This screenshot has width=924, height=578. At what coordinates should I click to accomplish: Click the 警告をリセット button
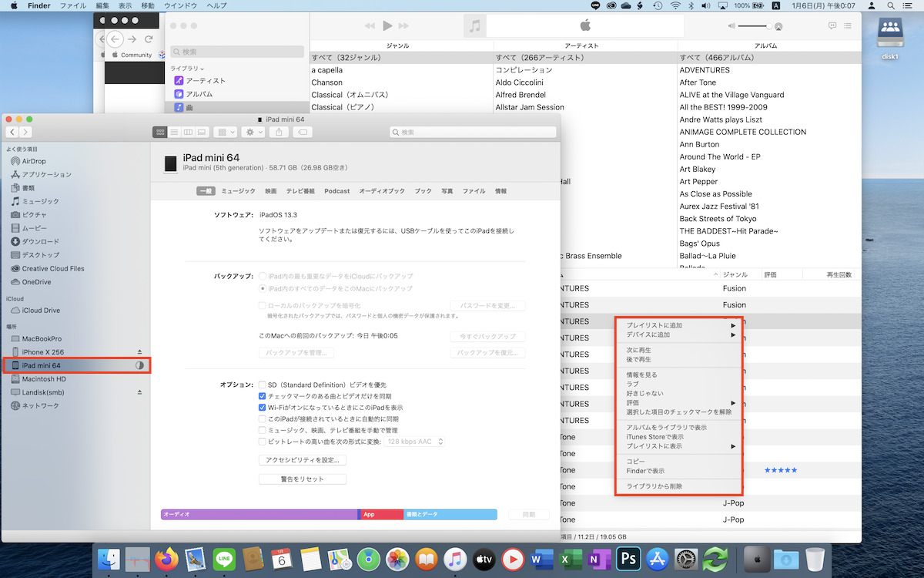coord(303,479)
